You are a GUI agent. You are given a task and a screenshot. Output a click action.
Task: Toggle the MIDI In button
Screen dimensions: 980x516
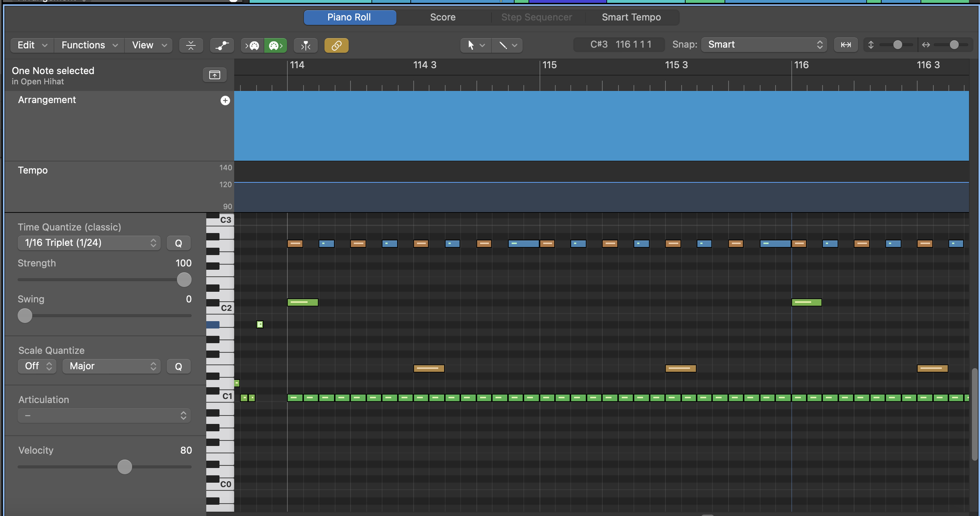tap(252, 45)
